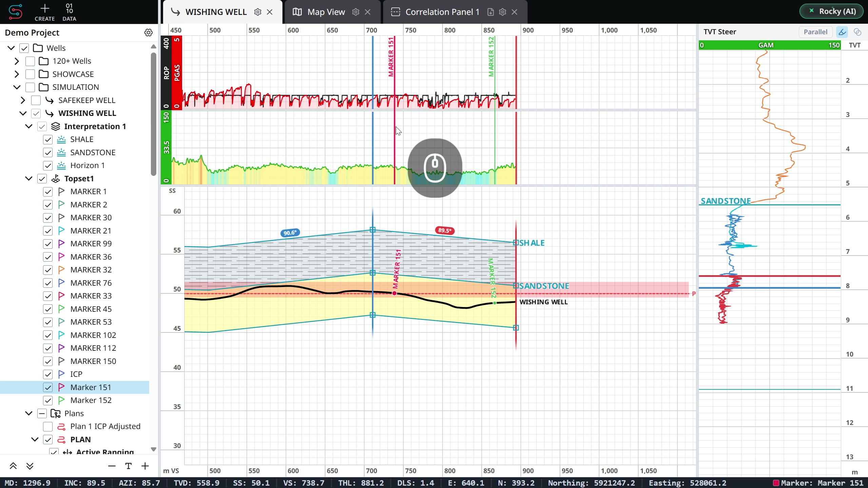Open WISHING WELL tab settings gear
The height and width of the screenshot is (488, 868).
pyautogui.click(x=258, y=12)
